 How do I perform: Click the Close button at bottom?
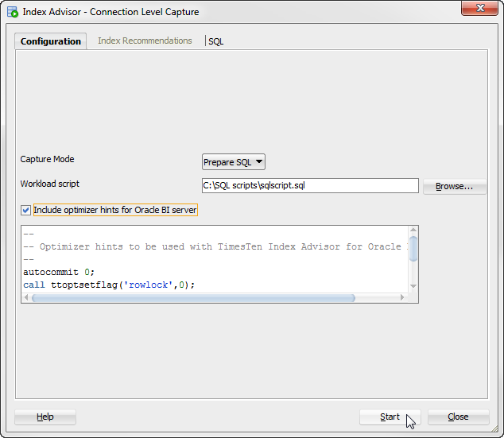click(458, 417)
